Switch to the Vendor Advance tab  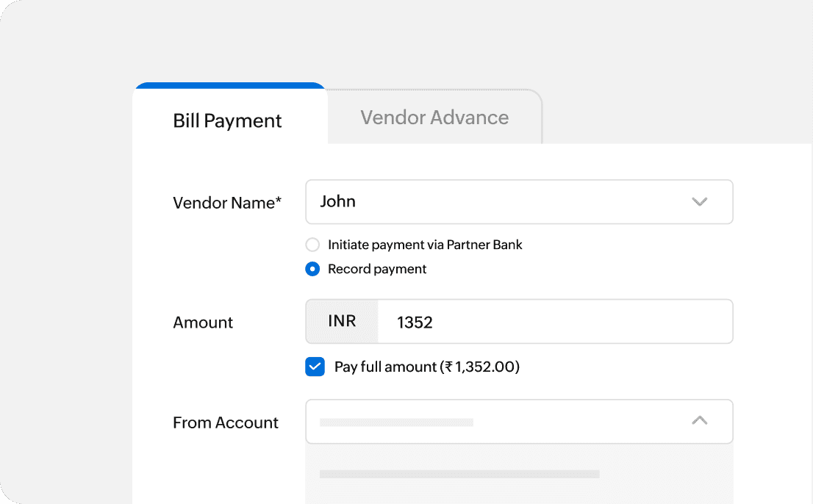(434, 117)
